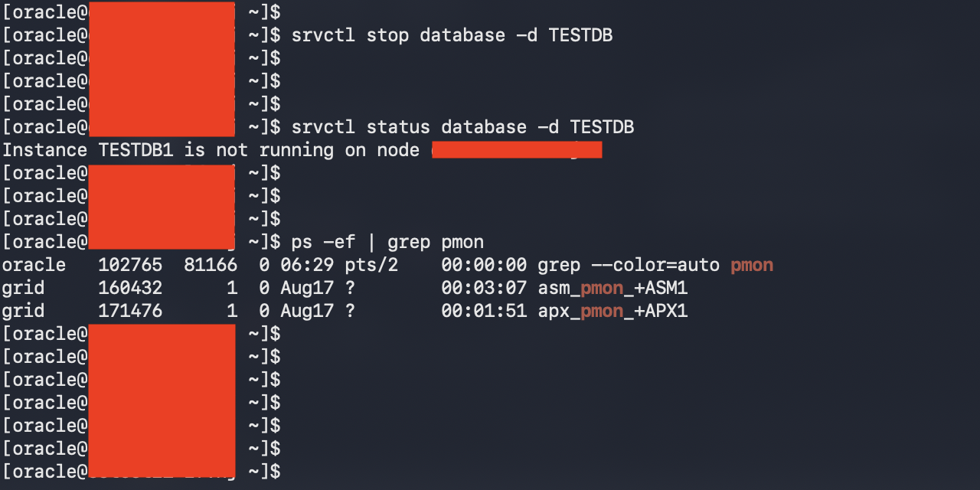Viewport: 980px width, 490px height.
Task: Click the last empty prompt at bottom
Action: pyautogui.click(x=142, y=472)
